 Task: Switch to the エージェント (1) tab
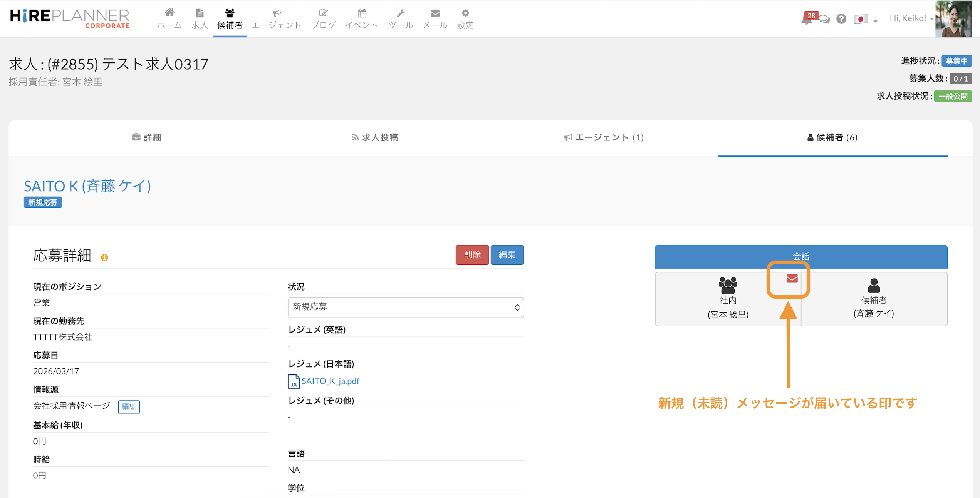tap(604, 137)
